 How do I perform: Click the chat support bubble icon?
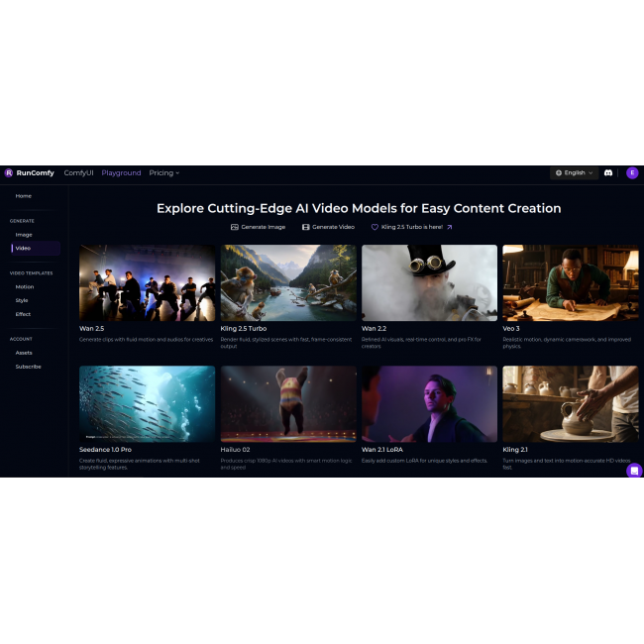(x=634, y=471)
